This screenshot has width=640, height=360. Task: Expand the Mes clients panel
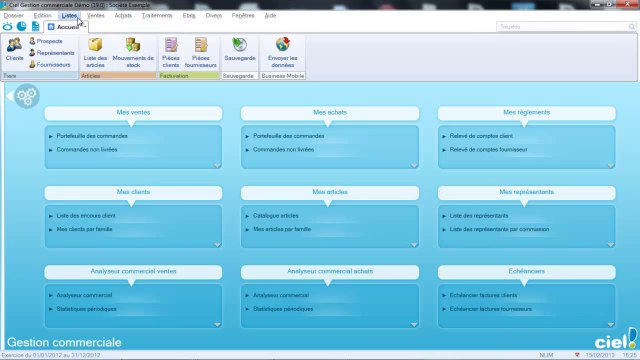point(217,244)
